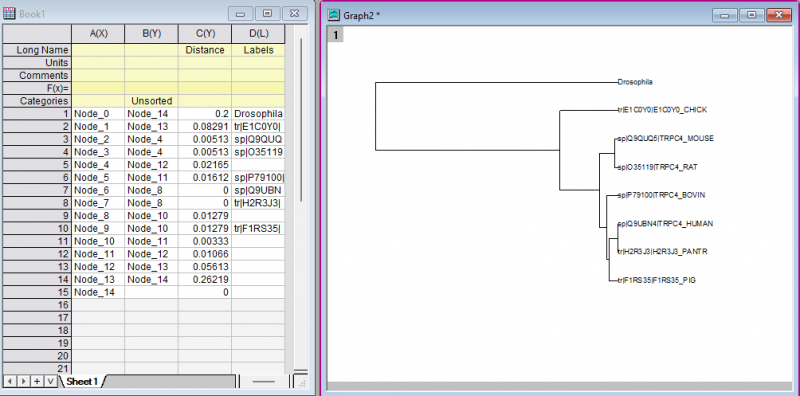The image size is (800, 396).
Task: Minimize the Graph2 window
Action: tap(724, 15)
